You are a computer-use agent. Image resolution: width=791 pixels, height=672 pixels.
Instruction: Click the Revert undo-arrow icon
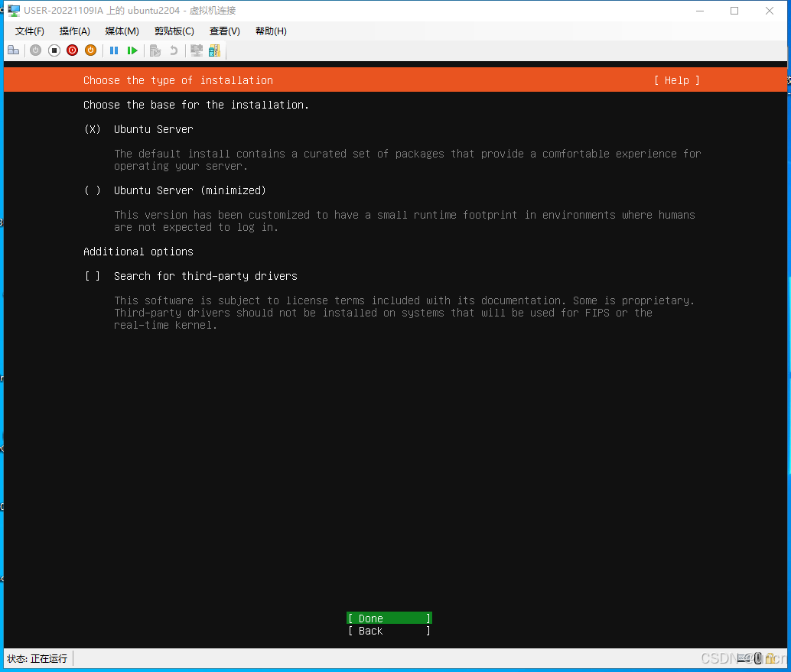[174, 50]
